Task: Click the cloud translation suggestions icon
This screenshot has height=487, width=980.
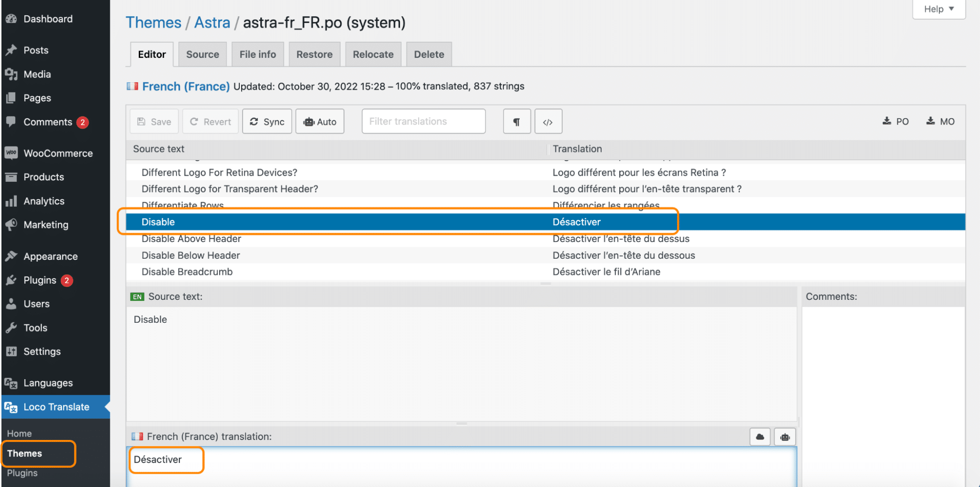Action: (x=759, y=436)
